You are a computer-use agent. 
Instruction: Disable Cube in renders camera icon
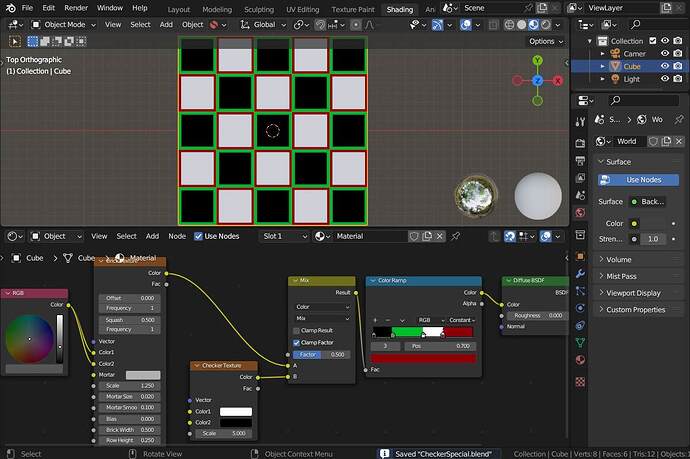point(678,66)
